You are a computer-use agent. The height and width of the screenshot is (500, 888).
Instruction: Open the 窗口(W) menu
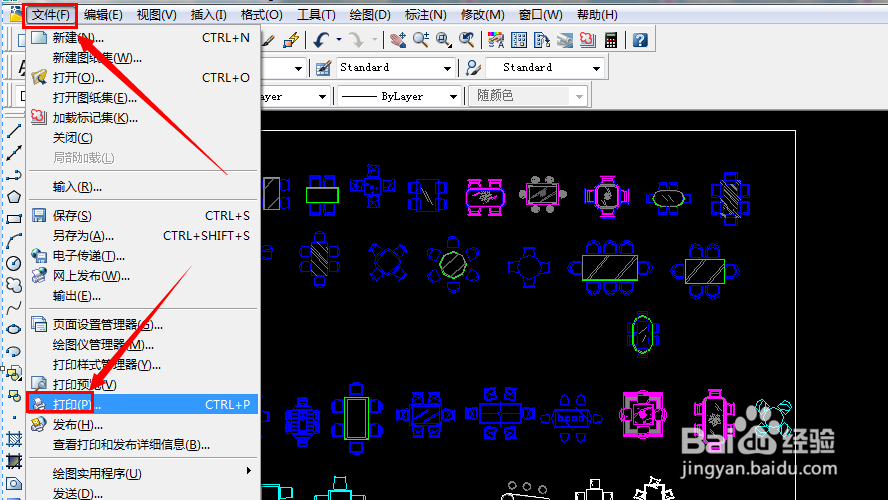pyautogui.click(x=540, y=15)
